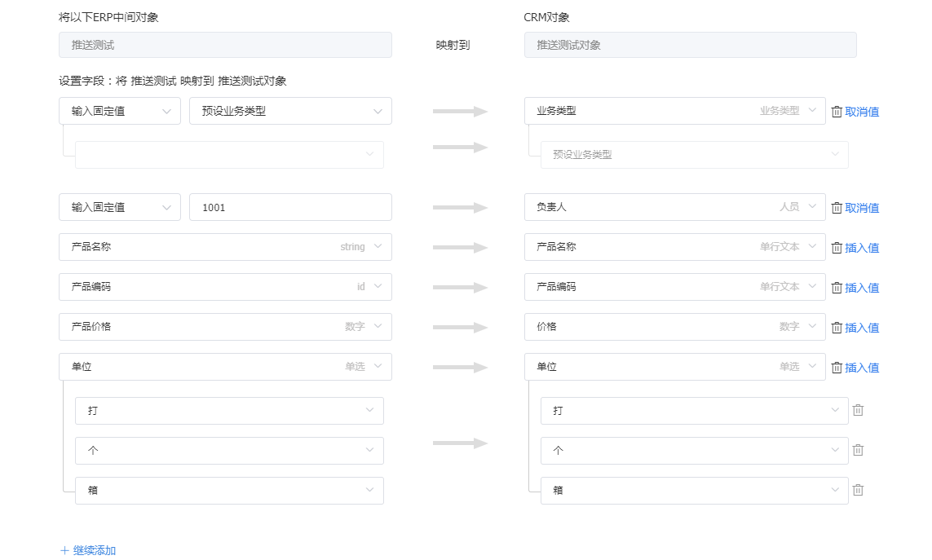This screenshot has width=932, height=560.
Task: Open 输入固定值 dropdown in 负责人 row
Action: [120, 208]
